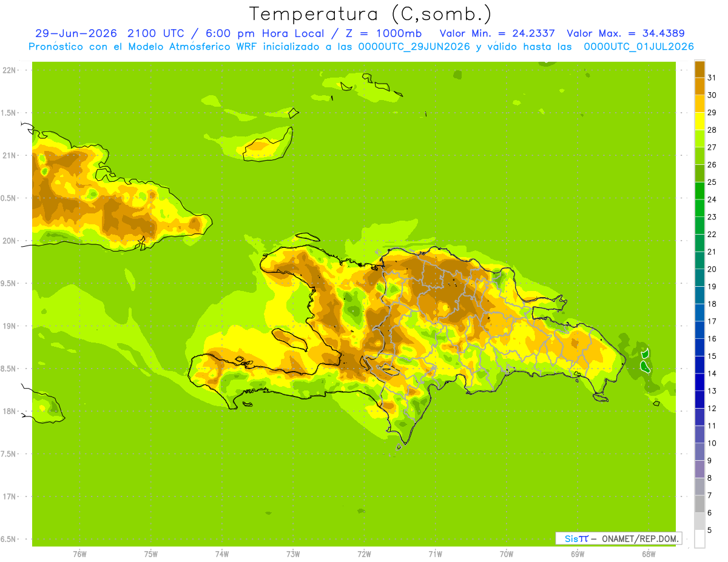Click the "21N" latitude label
The width and height of the screenshot is (728, 562).
pyautogui.click(x=9, y=156)
